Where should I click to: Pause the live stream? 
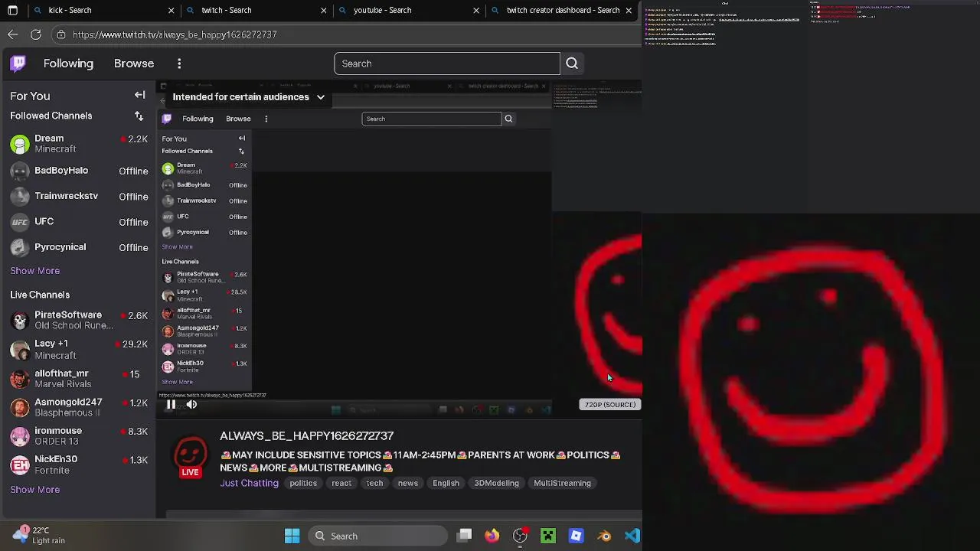tap(171, 405)
